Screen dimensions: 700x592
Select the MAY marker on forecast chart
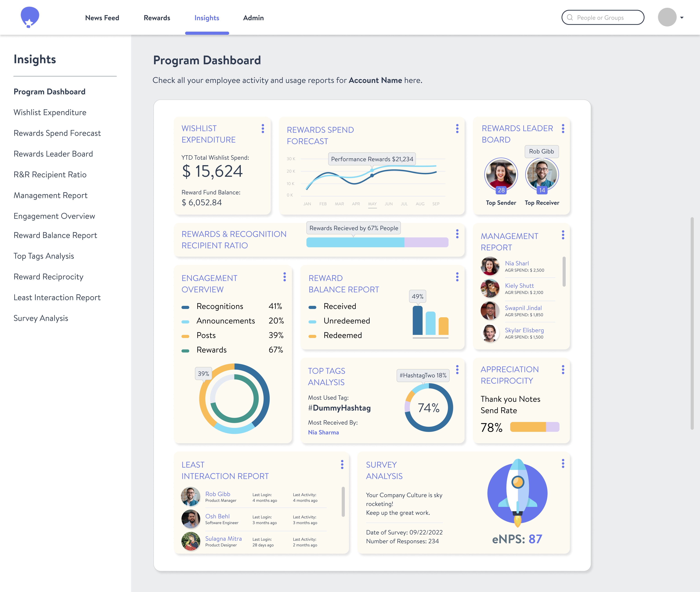click(x=372, y=204)
